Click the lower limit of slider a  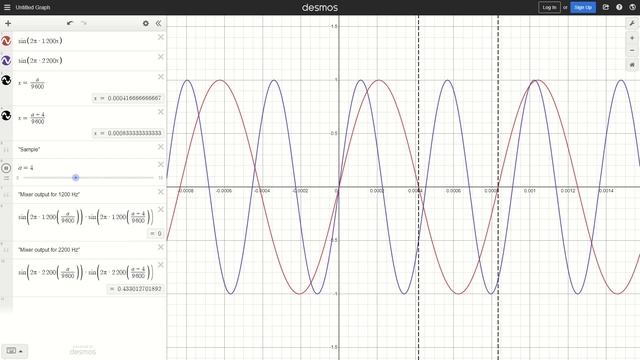point(18,178)
